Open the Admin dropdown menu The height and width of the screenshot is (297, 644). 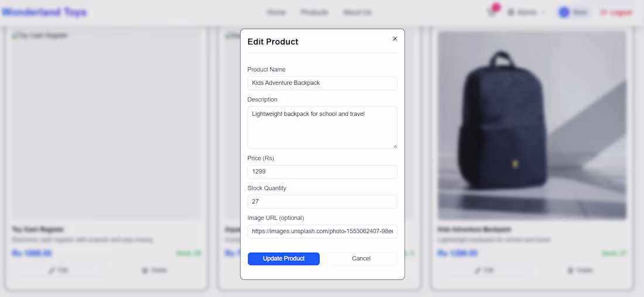click(526, 12)
